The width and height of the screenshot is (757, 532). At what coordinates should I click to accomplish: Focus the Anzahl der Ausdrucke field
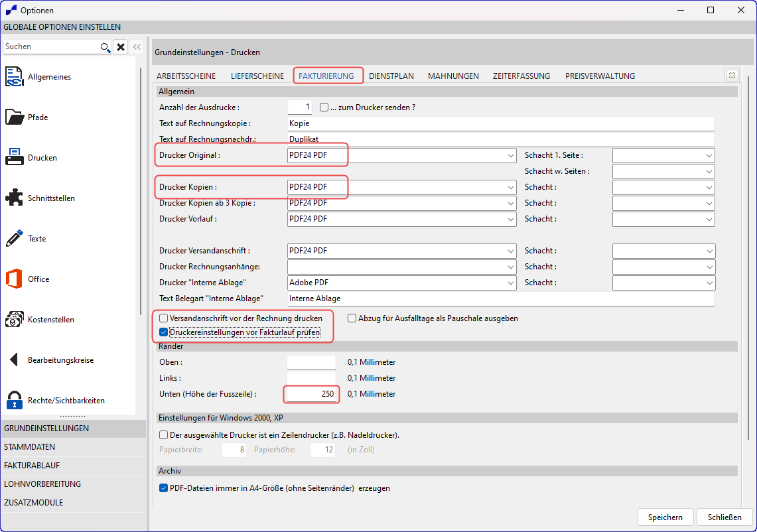[x=300, y=107]
